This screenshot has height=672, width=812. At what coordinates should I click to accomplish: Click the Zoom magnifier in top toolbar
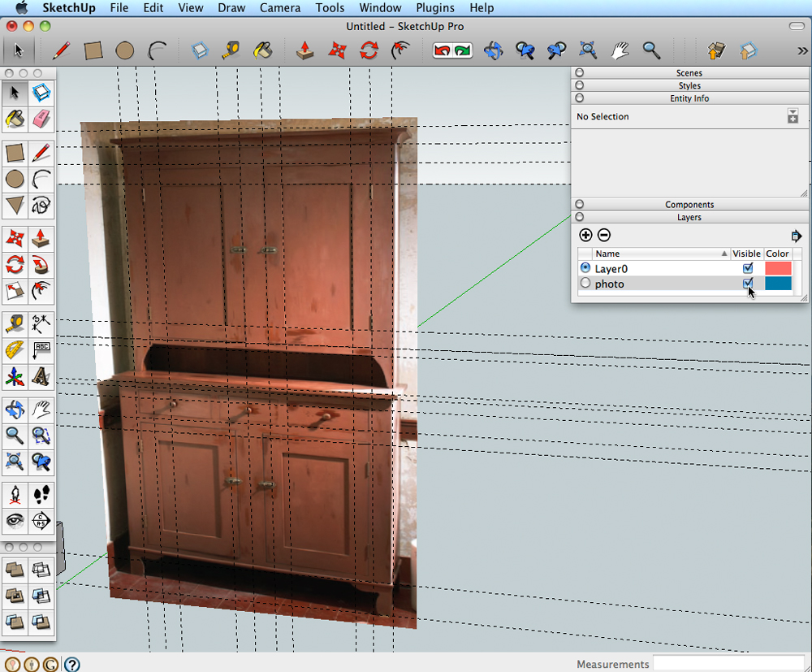click(651, 50)
